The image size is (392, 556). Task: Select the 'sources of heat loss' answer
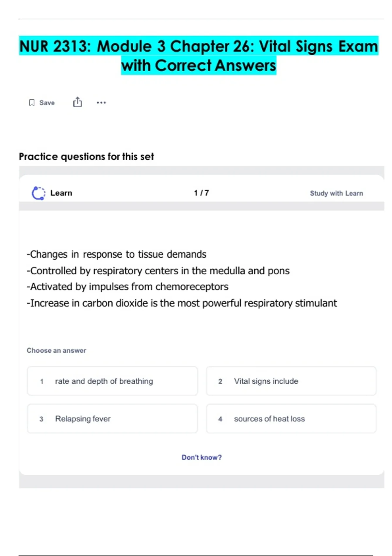(269, 419)
